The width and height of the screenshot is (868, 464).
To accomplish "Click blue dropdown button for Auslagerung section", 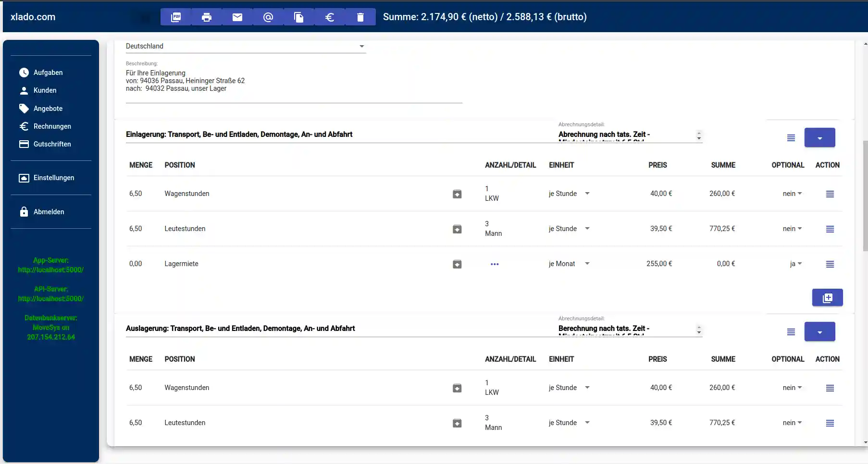I will [820, 332].
